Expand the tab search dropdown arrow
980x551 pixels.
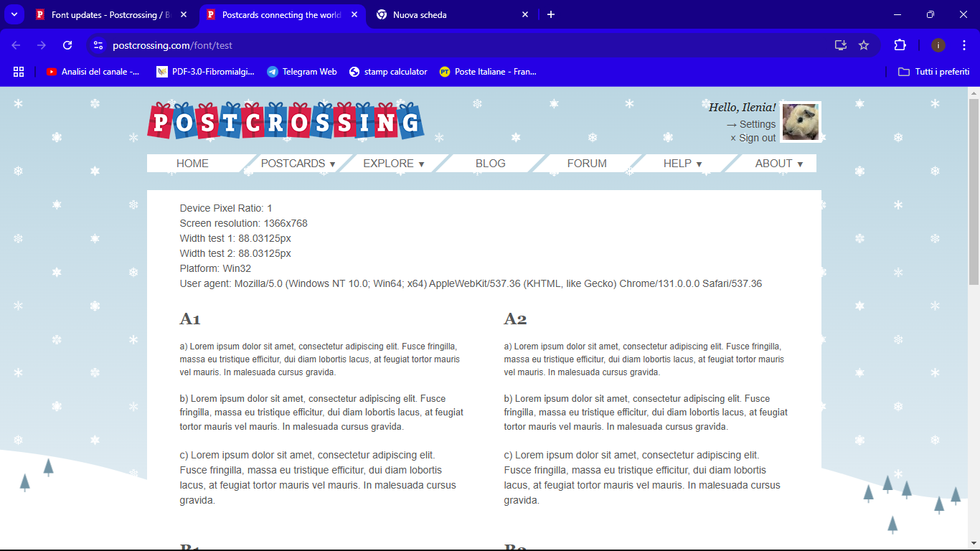(x=14, y=14)
